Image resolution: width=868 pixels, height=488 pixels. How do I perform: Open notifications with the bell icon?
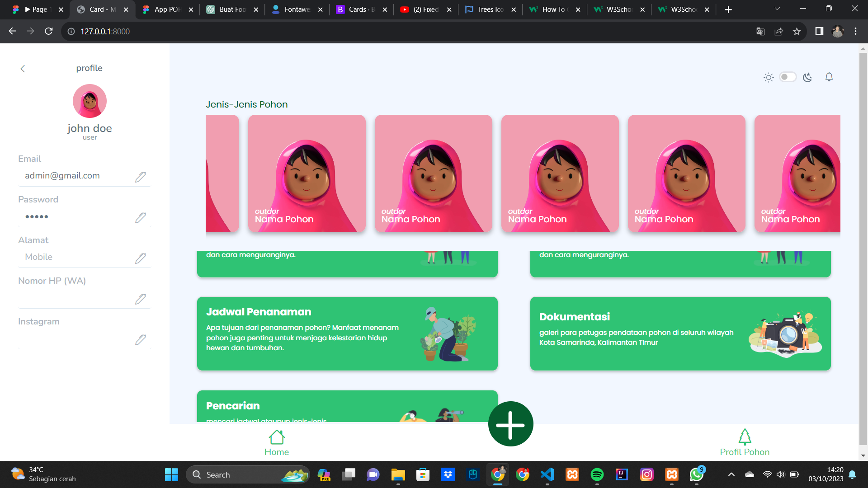pos(829,77)
